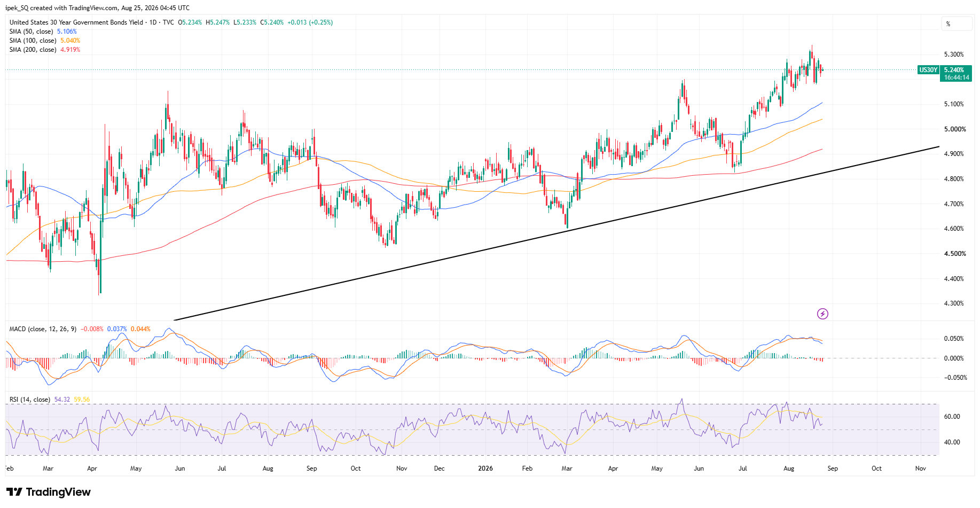This screenshot has width=980, height=508.
Task: Click the 4.300% price axis label
Action: (x=954, y=303)
